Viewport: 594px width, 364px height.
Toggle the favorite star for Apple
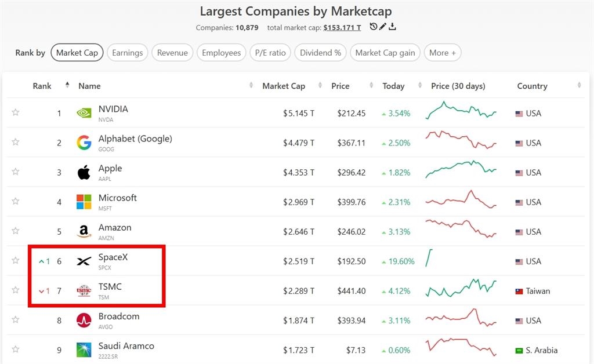coord(16,172)
